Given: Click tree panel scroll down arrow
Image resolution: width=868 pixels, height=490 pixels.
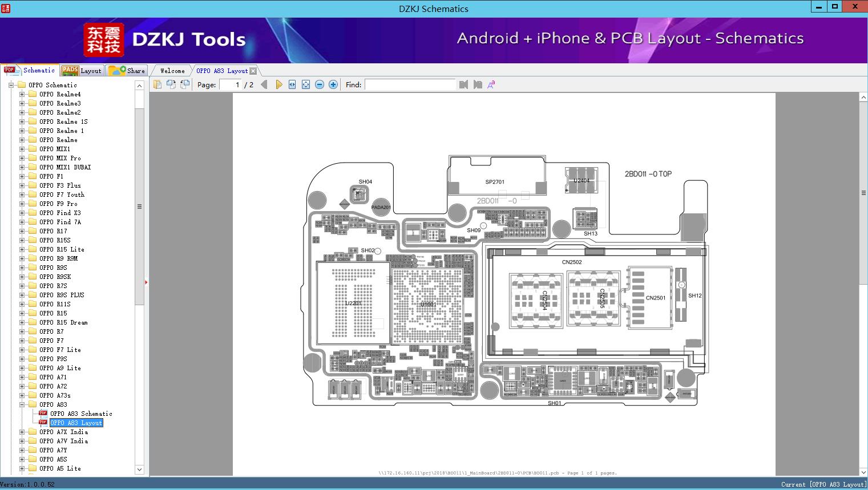Looking at the screenshot, I should coord(139,469).
